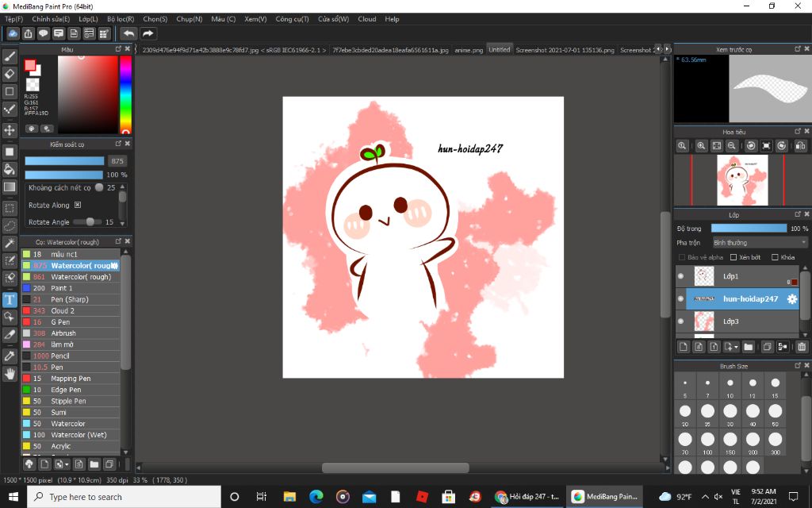The image size is (812, 508).
Task: Enable the Khóa checkbox
Action: 775,257
